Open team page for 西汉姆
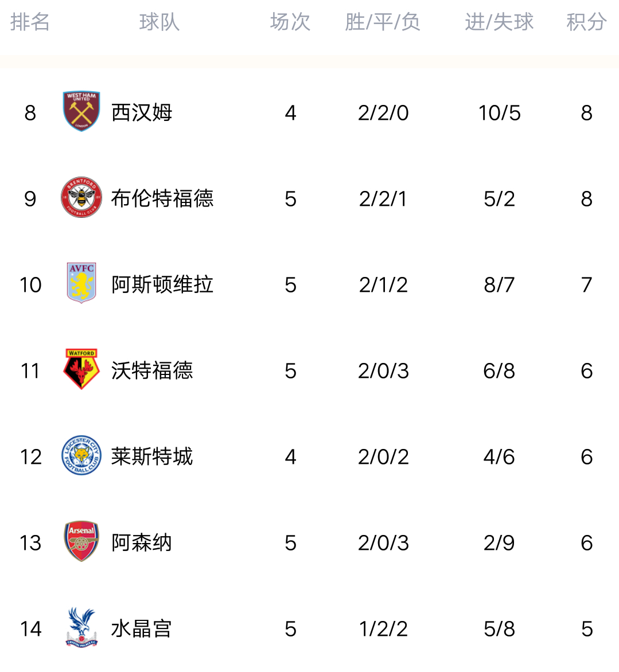The image size is (619, 672). [x=142, y=113]
